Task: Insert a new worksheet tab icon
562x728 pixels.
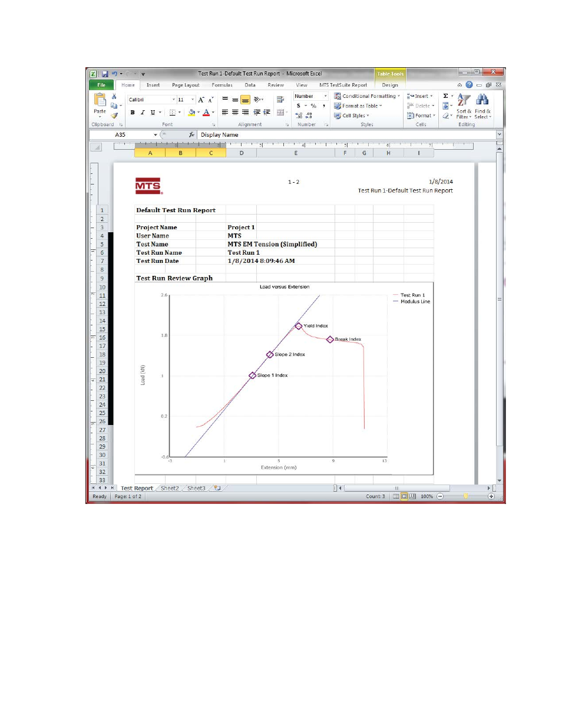Action: coord(217,488)
